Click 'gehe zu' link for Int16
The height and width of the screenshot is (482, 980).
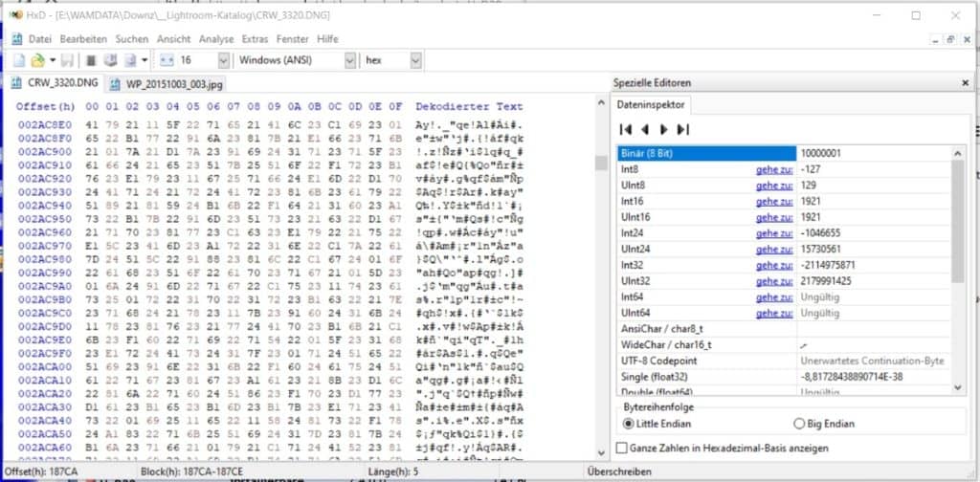click(774, 201)
